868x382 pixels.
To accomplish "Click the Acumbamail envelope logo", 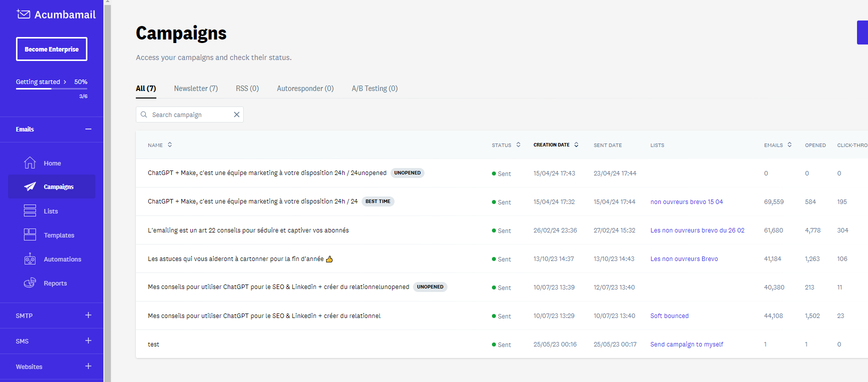I will 23,14.
